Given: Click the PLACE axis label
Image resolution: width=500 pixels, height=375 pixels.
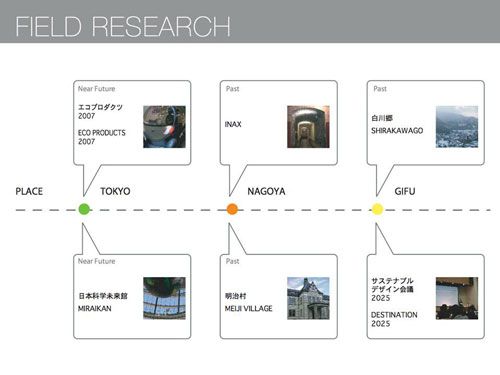Looking at the screenshot, I should tap(29, 191).
